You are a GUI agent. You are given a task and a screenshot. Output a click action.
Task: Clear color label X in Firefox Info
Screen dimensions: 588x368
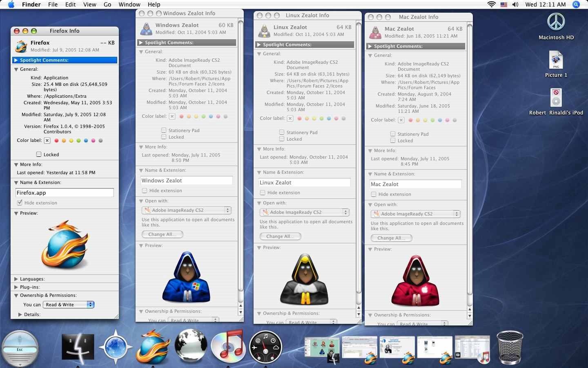pyautogui.click(x=47, y=141)
